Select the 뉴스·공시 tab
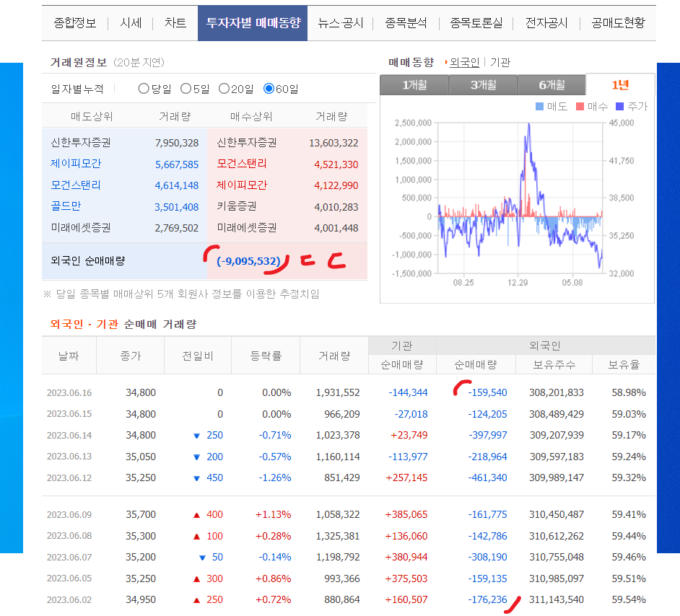Screen dimensions: 680x616 point(339,22)
